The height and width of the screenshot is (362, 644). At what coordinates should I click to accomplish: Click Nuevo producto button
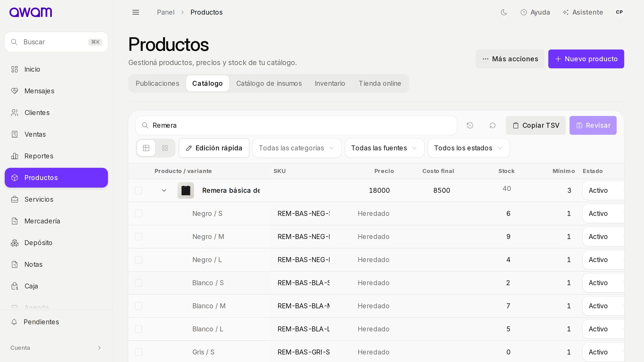[586, 59]
